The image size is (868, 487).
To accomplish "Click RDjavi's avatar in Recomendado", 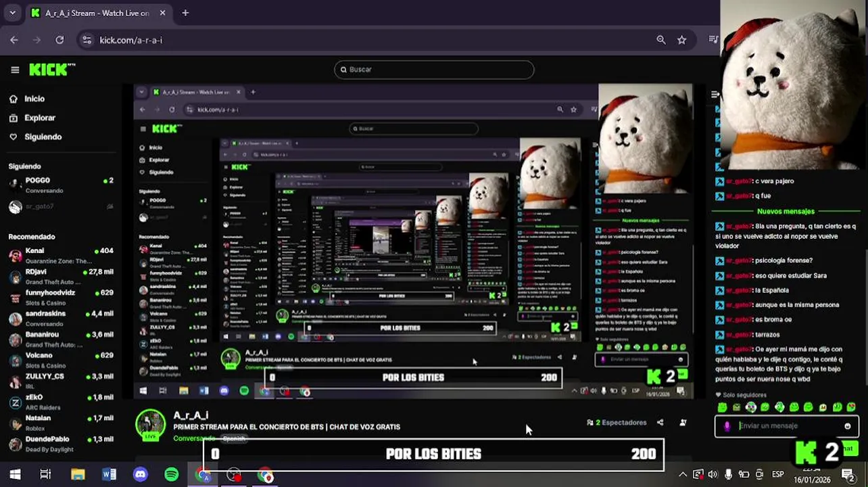I will click(15, 276).
